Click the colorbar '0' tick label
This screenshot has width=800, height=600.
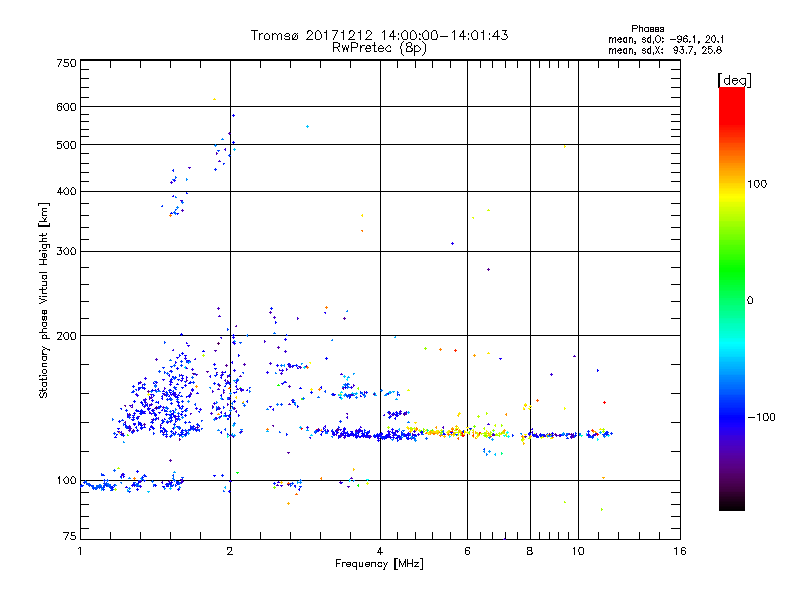pos(750,301)
